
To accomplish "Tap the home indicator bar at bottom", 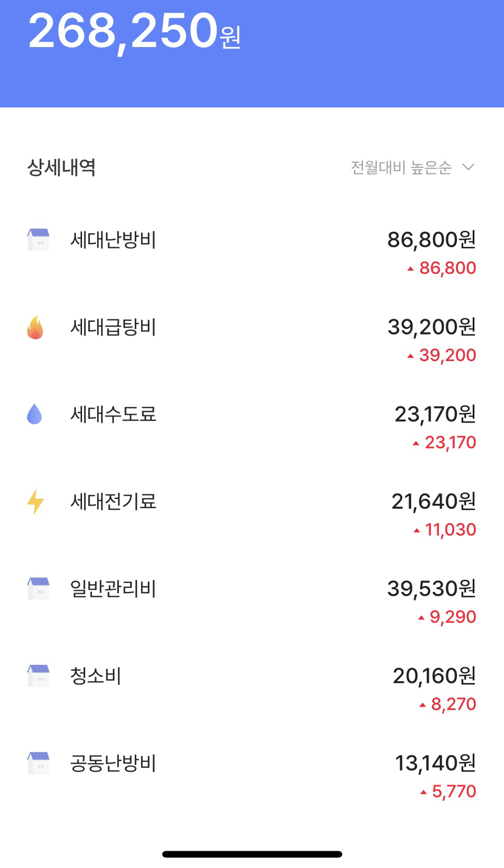I will click(x=252, y=854).
